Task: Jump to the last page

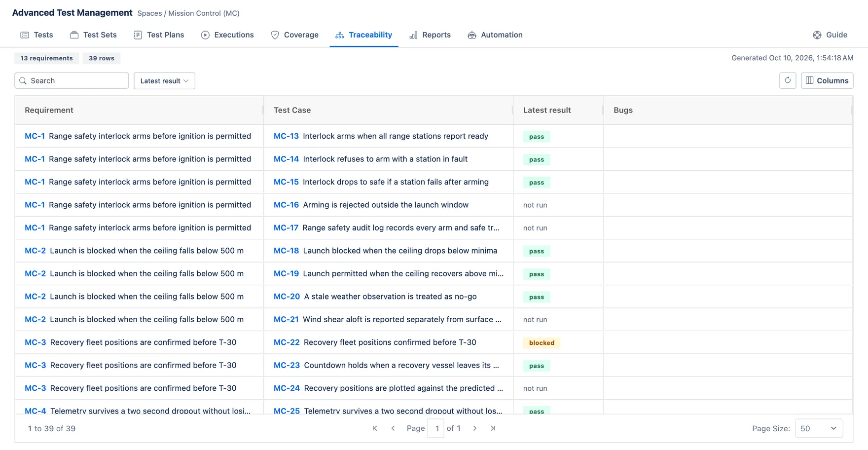Action: [493, 428]
